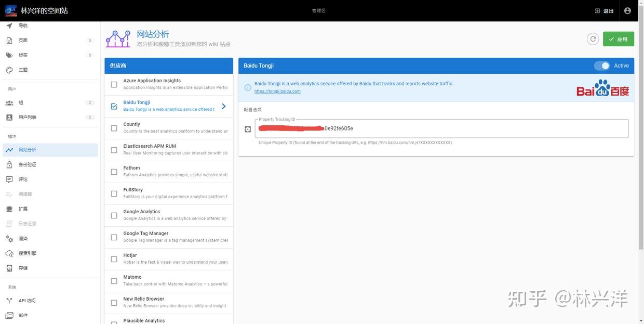The image size is (644, 324).
Task: Open Users list (用户列表) icon
Action: tap(9, 118)
